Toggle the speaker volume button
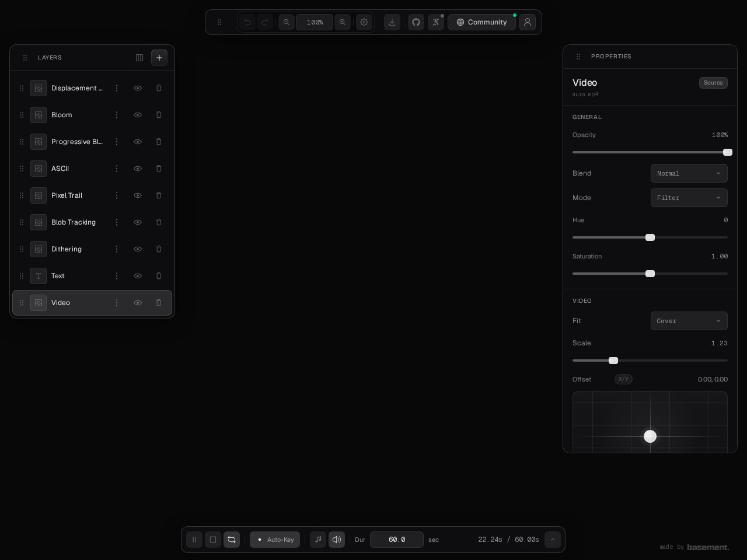Viewport: 747px width, 560px height. (x=337, y=540)
